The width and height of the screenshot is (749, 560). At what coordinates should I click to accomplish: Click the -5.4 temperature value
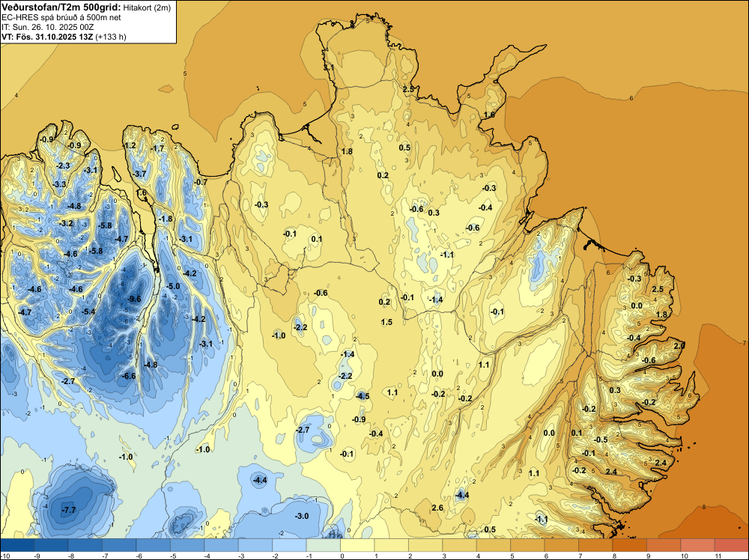point(88,311)
